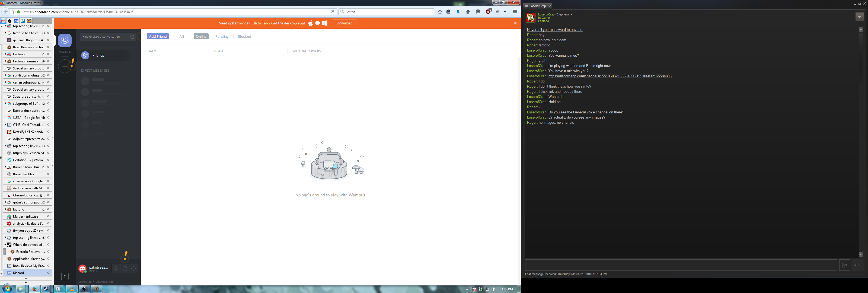Screen dimensions: 868x293
Task: Expand the 'factorio belt to ch...' tab group
Action: [5, 33]
